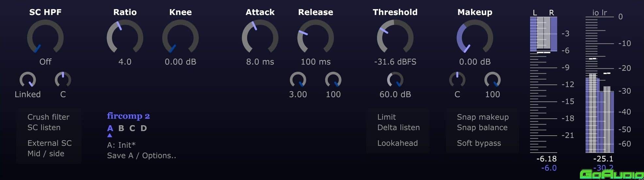Open the A: Init* preset list
The width and height of the screenshot is (644, 180).
click(121, 145)
